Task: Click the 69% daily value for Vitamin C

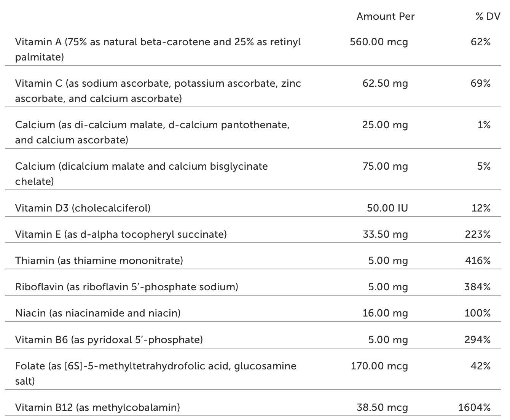Action: click(x=480, y=83)
